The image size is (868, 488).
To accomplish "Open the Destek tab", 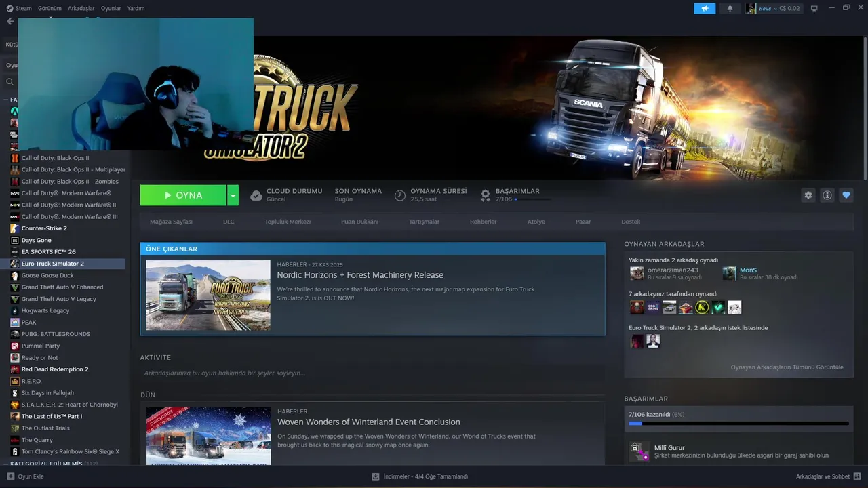I will click(x=631, y=222).
